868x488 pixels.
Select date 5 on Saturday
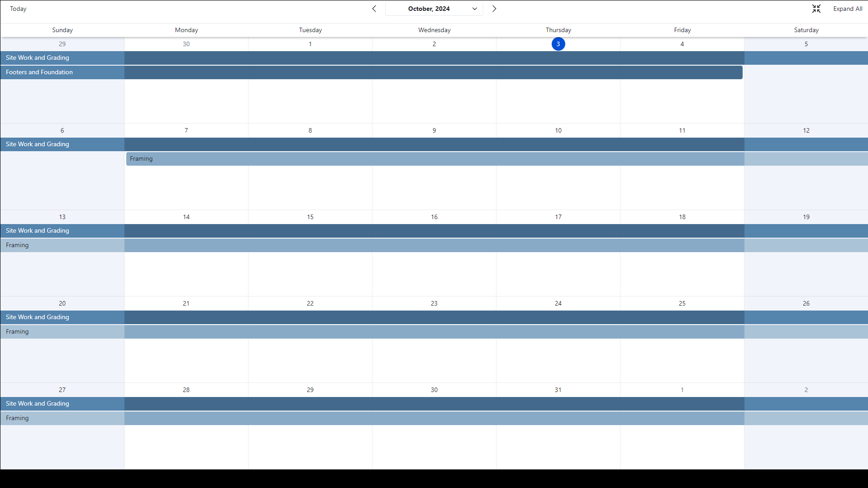[806, 44]
